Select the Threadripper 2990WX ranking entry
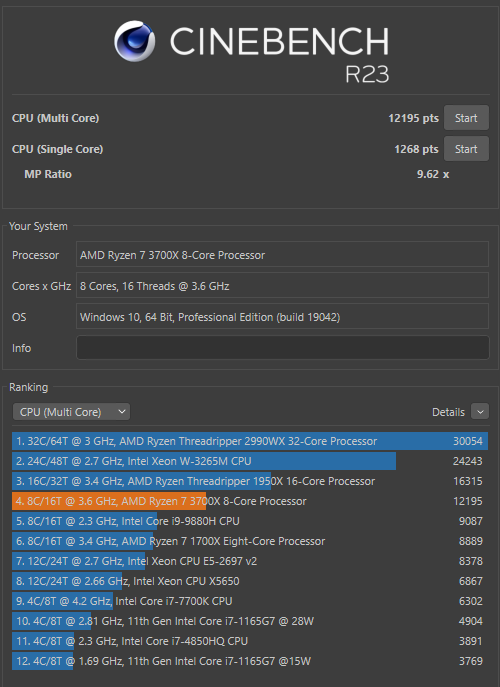The image size is (500, 687). pos(250,441)
